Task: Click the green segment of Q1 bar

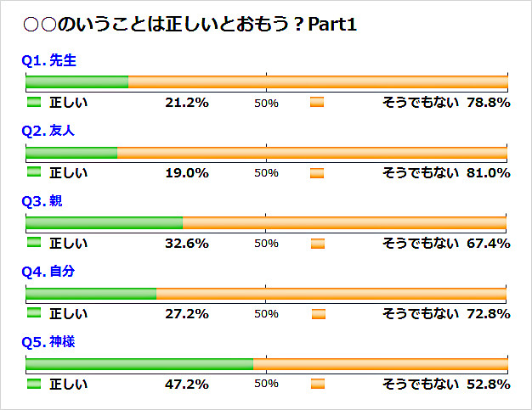Action: tap(77, 82)
